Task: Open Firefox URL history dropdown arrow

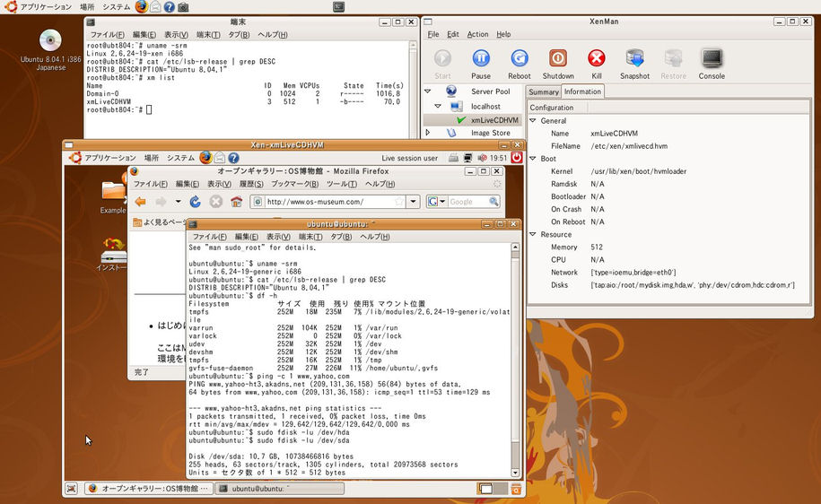Action: pyautogui.click(x=413, y=202)
